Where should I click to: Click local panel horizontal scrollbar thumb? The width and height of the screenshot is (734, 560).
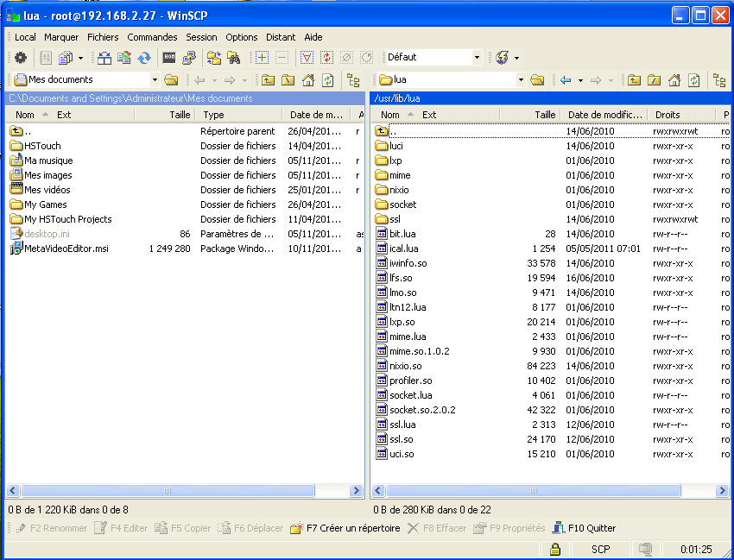pyautogui.click(x=168, y=491)
